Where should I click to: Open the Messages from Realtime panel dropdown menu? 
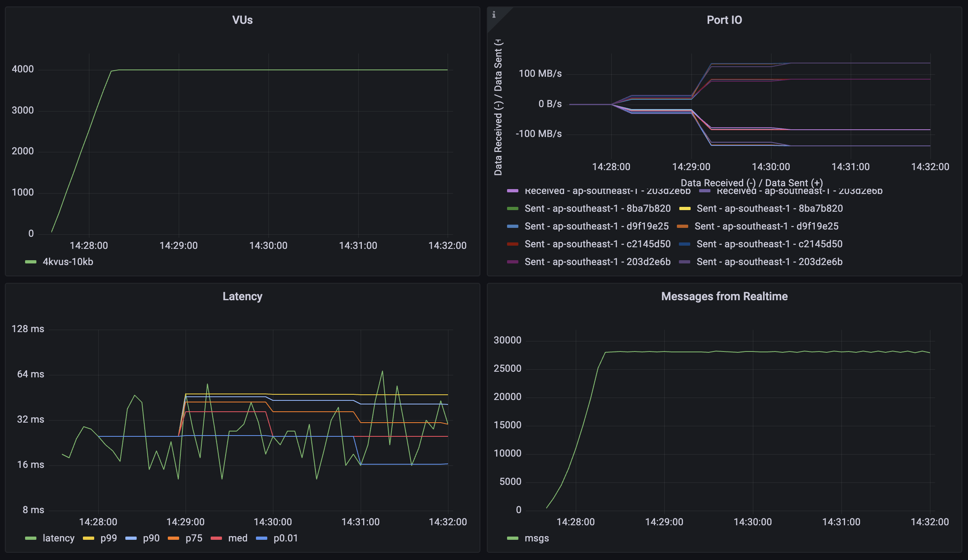pyautogui.click(x=724, y=296)
